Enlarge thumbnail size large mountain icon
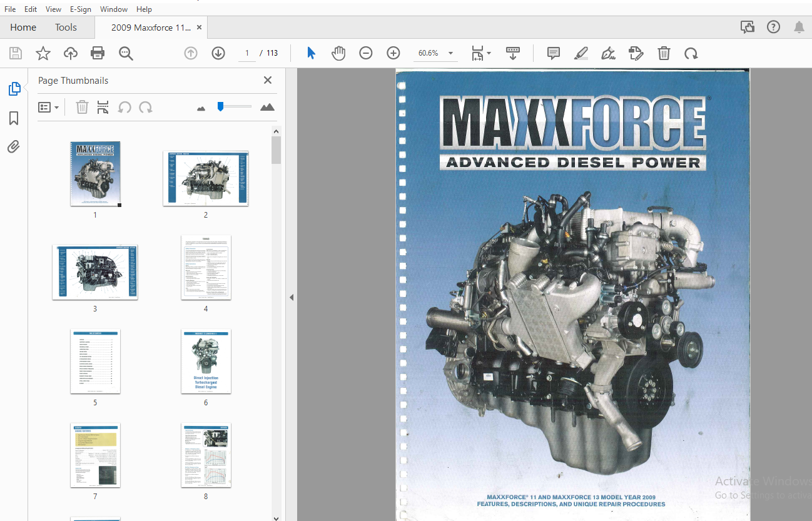Screen dimensions: 812x521 (x=267, y=107)
